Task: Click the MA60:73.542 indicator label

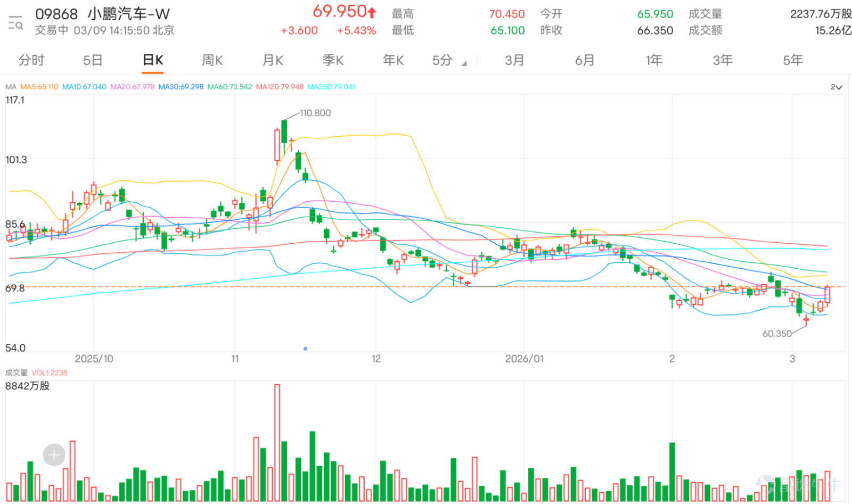Action: (230, 87)
